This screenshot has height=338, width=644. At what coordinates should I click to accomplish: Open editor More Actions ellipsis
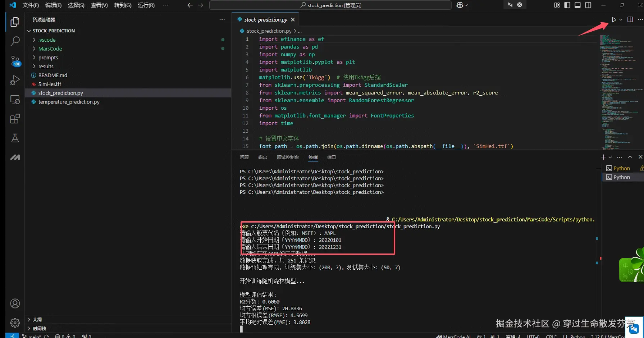[x=640, y=19]
